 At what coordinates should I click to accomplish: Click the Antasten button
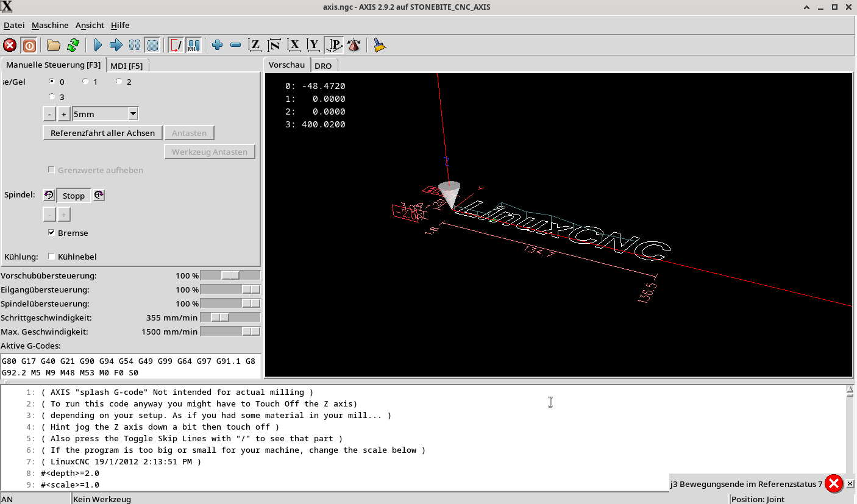(x=189, y=133)
